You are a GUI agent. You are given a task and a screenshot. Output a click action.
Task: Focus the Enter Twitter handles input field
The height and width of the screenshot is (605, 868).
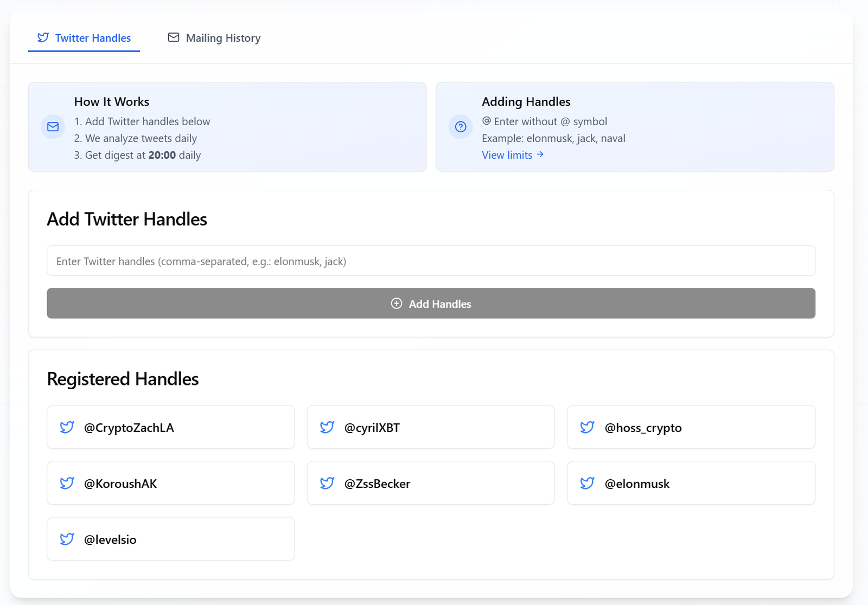(431, 261)
